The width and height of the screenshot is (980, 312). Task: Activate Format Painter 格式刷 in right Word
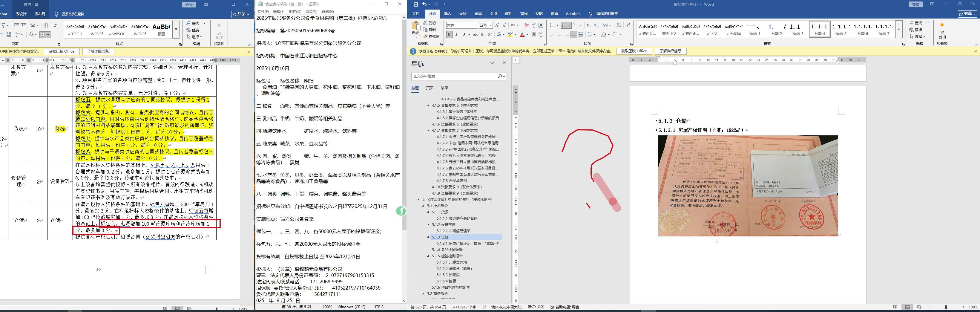pos(431,36)
